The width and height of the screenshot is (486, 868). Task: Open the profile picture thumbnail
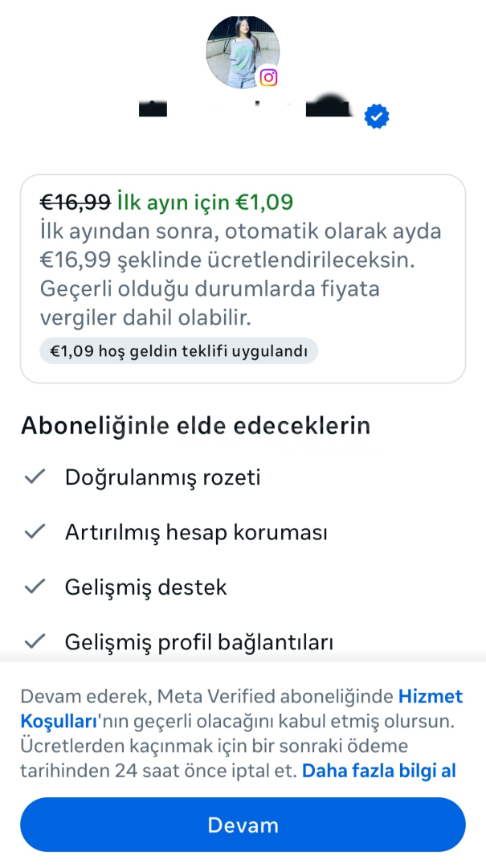(239, 50)
